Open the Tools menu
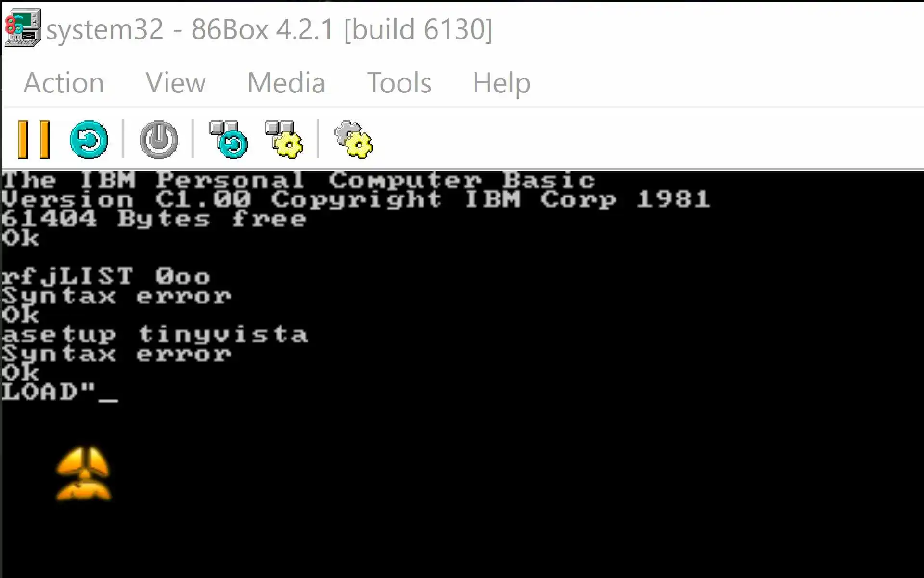This screenshot has height=578, width=924. click(399, 83)
